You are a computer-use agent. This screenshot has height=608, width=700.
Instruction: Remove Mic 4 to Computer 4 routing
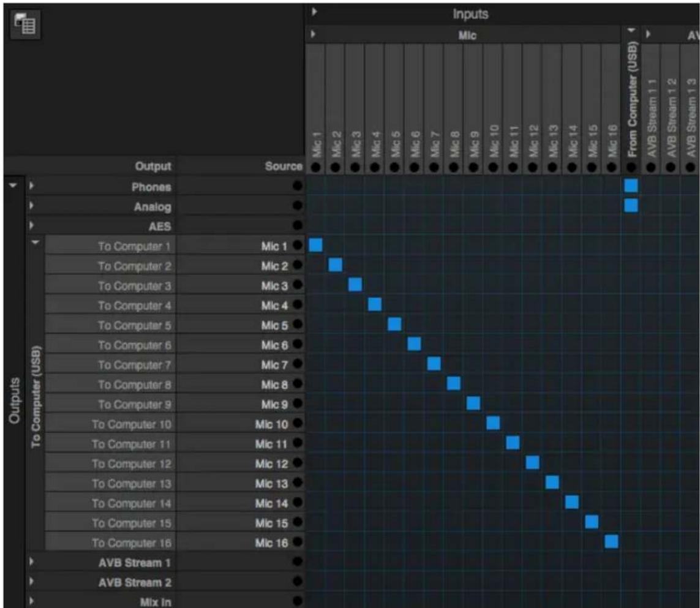(375, 304)
